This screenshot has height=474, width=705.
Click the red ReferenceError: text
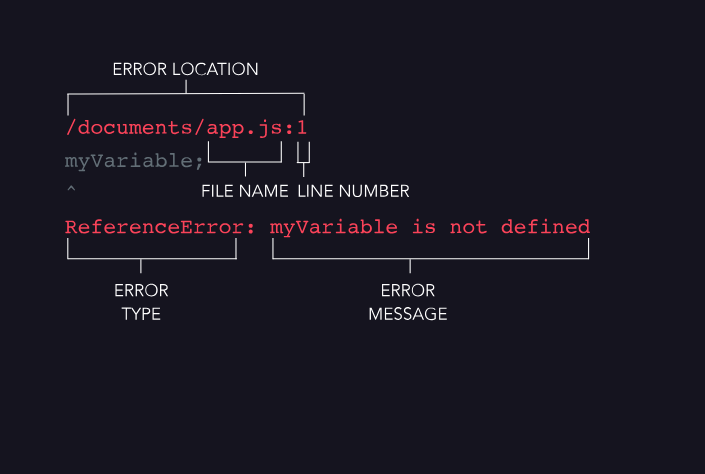click(154, 227)
